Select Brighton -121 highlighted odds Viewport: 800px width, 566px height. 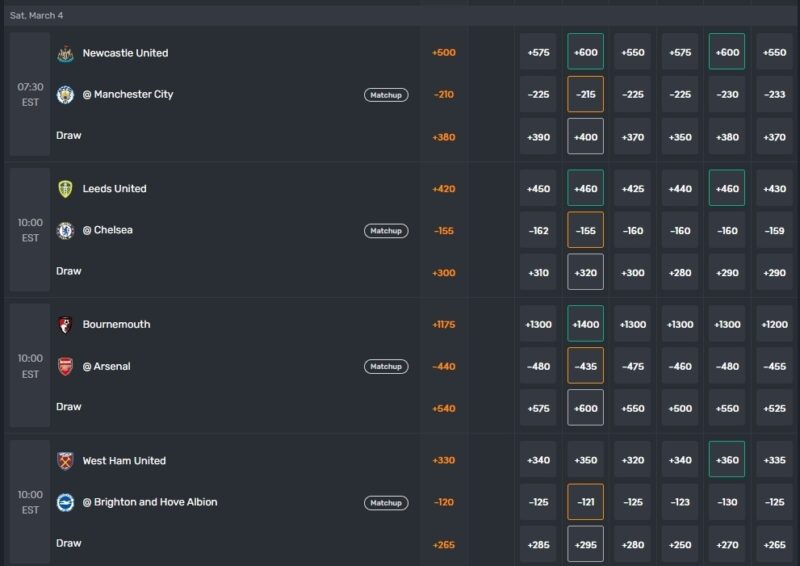coord(585,503)
